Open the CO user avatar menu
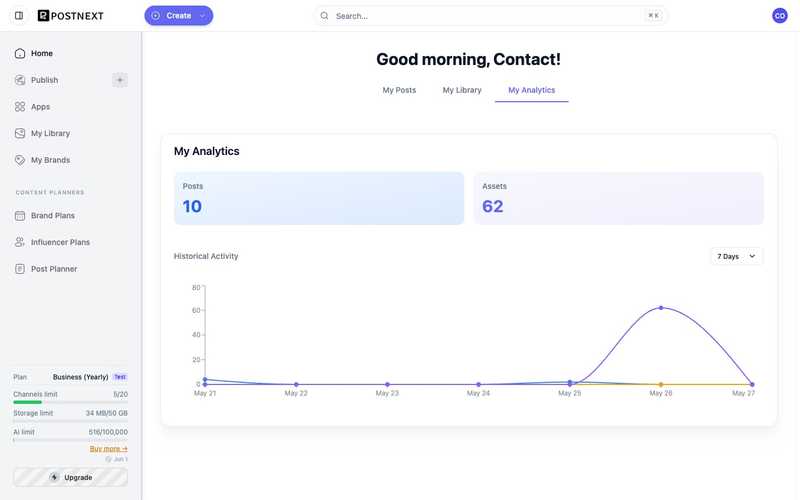 pyautogui.click(x=779, y=16)
